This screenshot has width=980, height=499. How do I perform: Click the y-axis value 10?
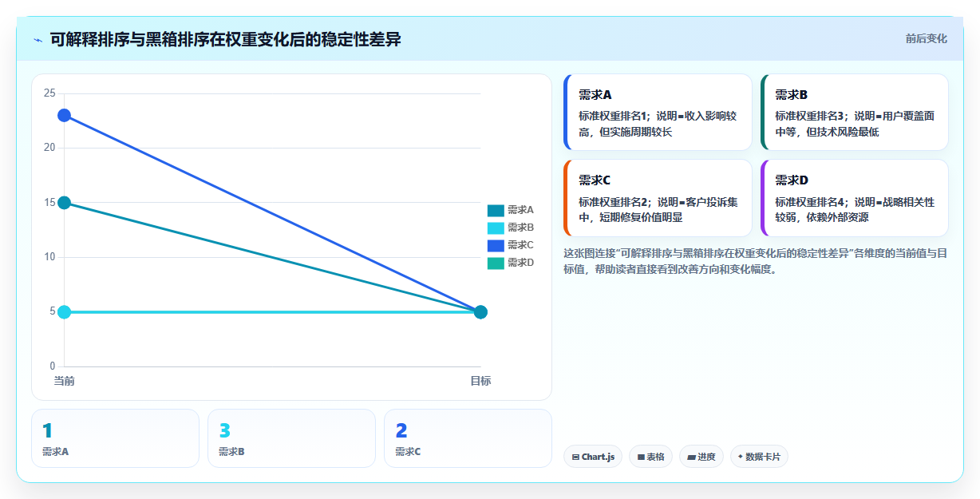click(49, 257)
